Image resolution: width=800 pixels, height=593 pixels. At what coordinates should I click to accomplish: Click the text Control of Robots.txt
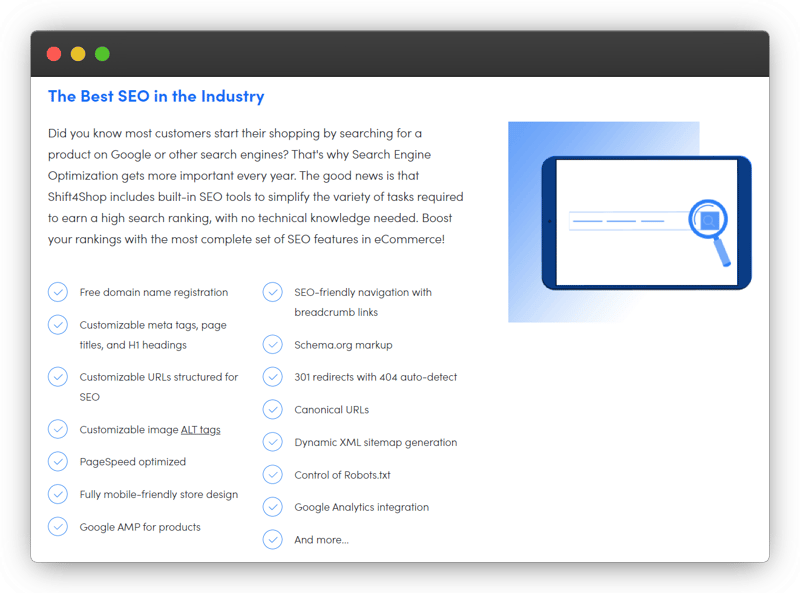(x=342, y=475)
